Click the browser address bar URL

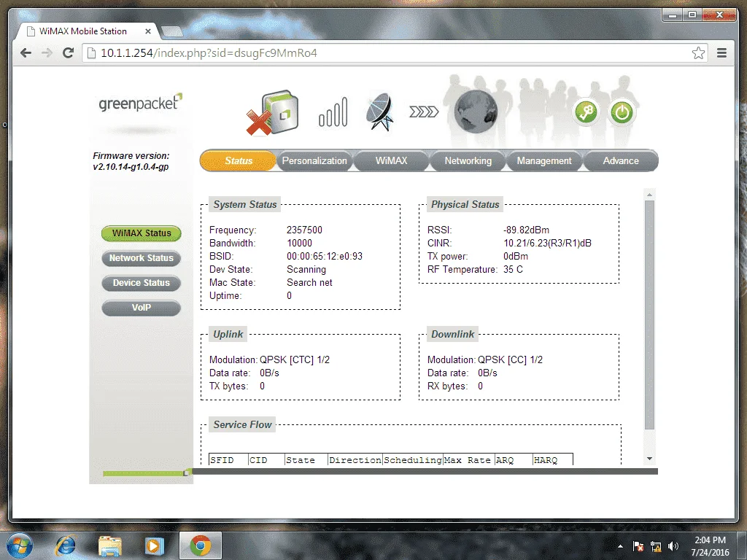(209, 52)
